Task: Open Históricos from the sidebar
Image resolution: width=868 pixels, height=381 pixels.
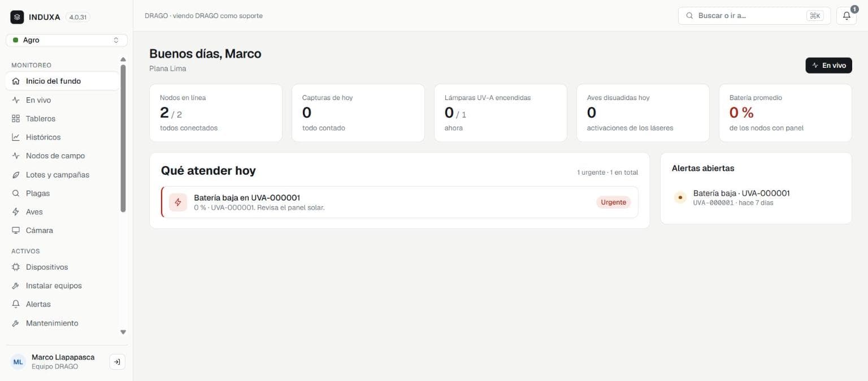Action: point(62,137)
